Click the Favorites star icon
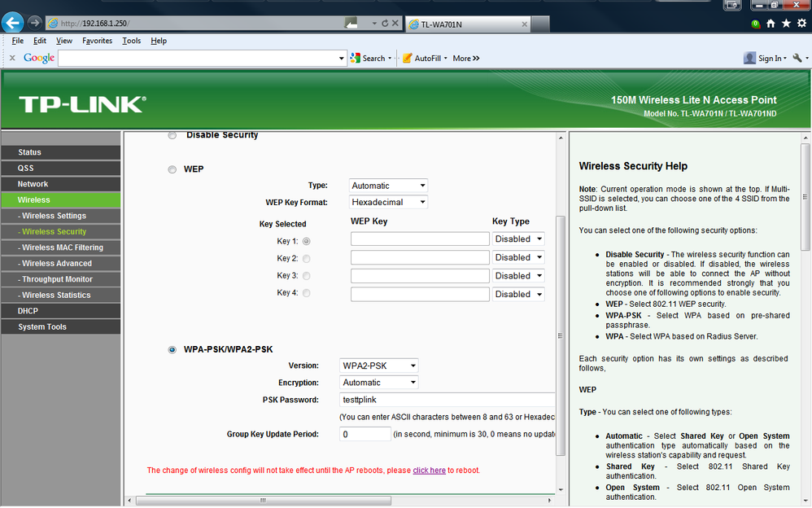Image resolution: width=812 pixels, height=508 pixels. [x=786, y=24]
